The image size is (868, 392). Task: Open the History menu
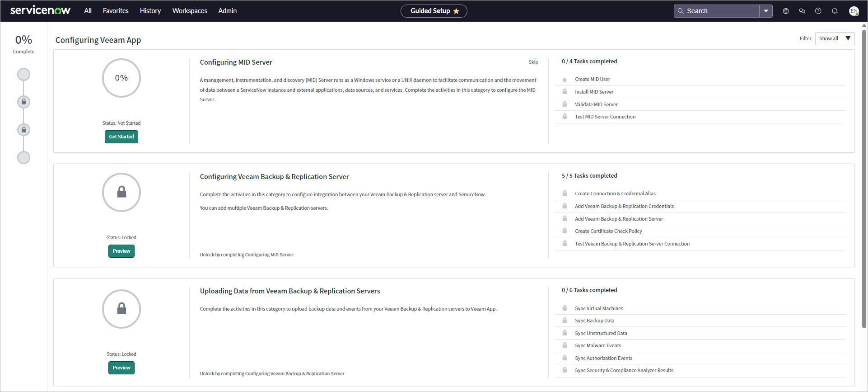150,11
